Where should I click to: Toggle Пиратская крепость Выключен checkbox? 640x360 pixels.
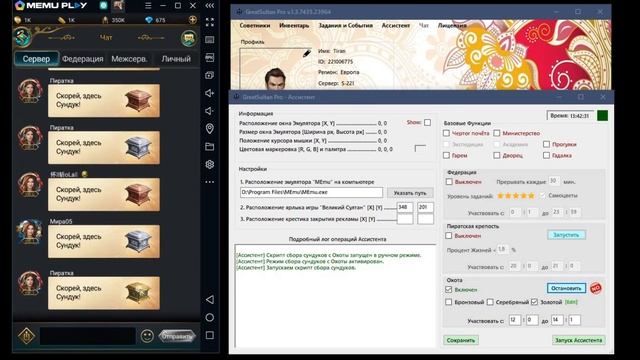[449, 236]
